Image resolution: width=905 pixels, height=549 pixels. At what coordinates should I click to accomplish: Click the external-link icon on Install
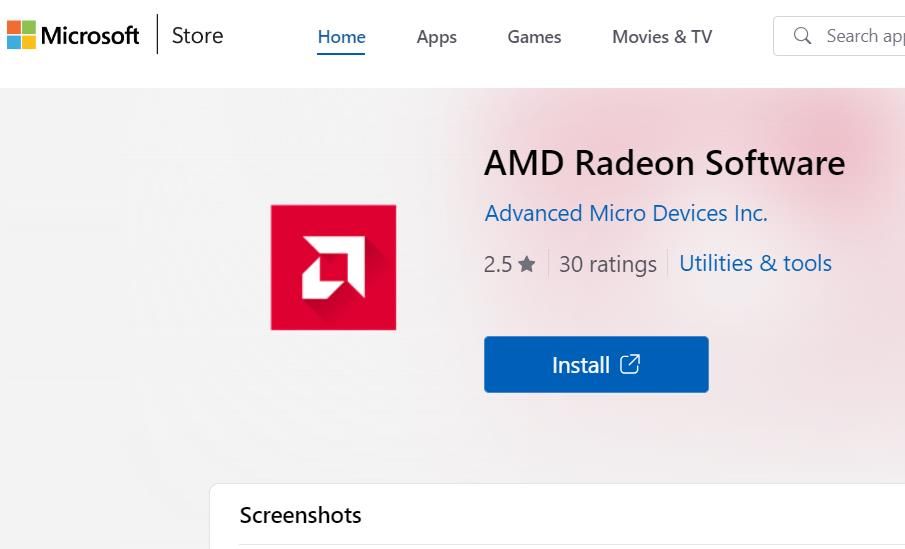click(630, 364)
